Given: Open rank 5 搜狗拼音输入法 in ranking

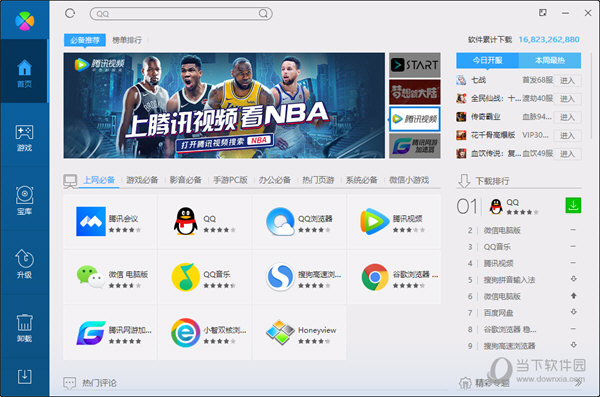Looking at the screenshot, I should pyautogui.click(x=509, y=280).
